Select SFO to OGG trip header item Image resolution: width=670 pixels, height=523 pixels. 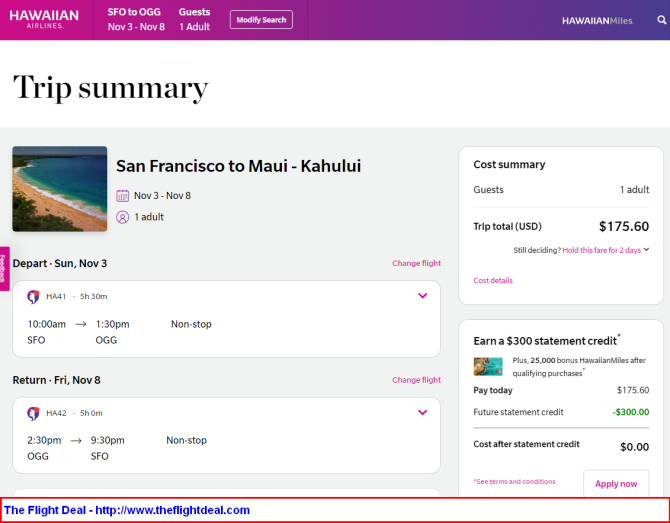pyautogui.click(x=136, y=19)
